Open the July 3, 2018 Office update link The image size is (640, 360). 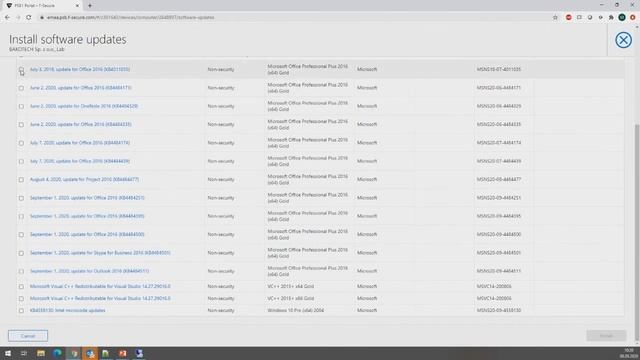coord(80,69)
